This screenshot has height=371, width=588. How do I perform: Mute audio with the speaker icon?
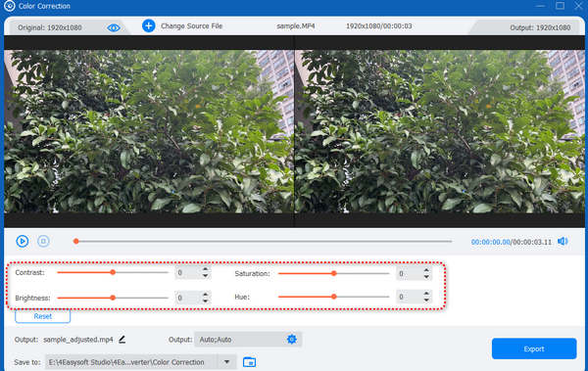click(x=563, y=242)
